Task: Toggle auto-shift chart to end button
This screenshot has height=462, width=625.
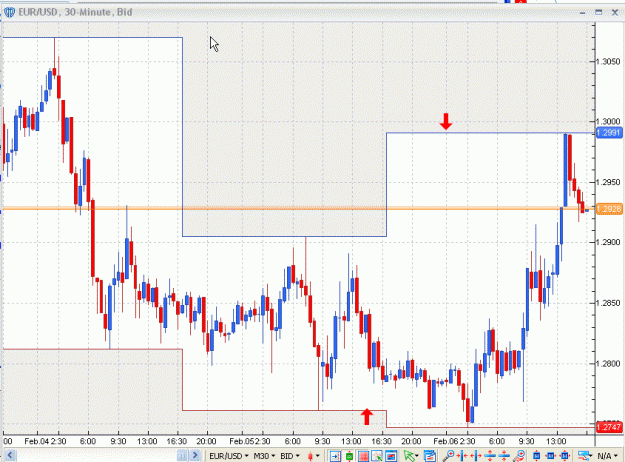Action: (335, 456)
